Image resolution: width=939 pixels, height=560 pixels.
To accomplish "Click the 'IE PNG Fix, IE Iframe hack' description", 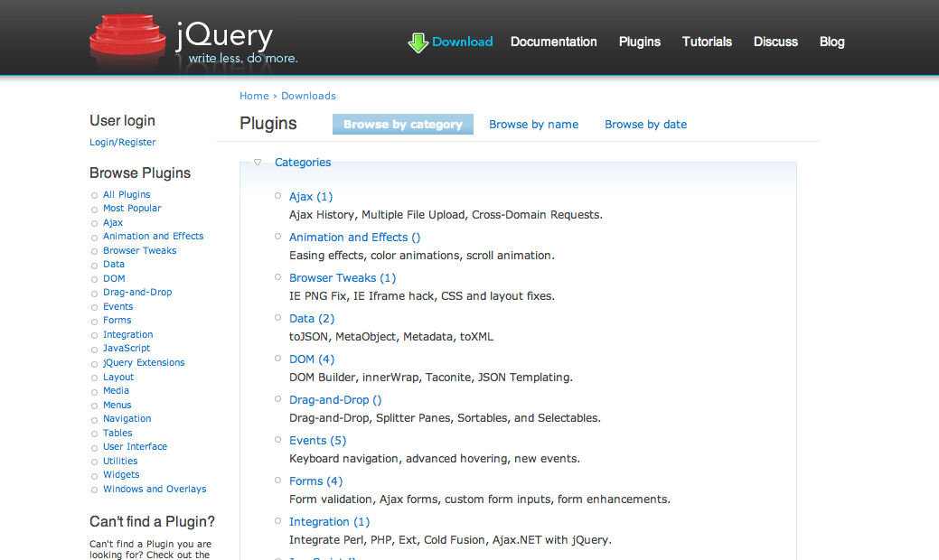I will pyautogui.click(x=422, y=296).
